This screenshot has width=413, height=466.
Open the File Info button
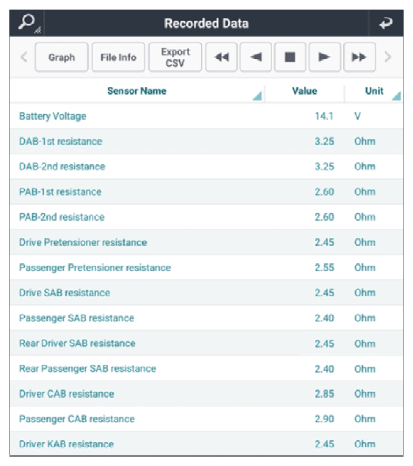118,57
